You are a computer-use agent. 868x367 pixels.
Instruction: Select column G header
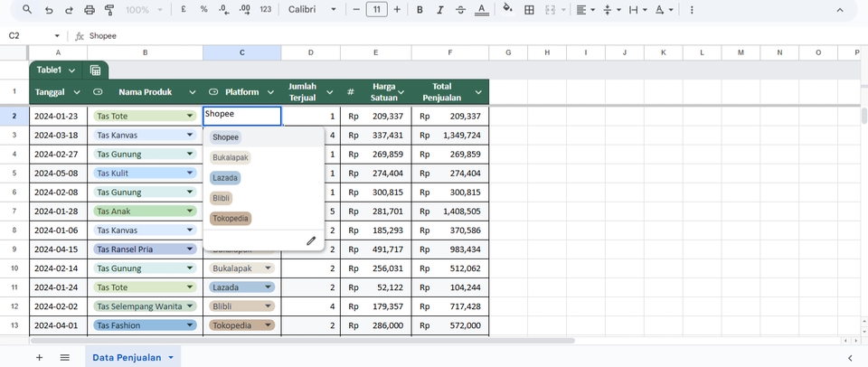coord(508,52)
